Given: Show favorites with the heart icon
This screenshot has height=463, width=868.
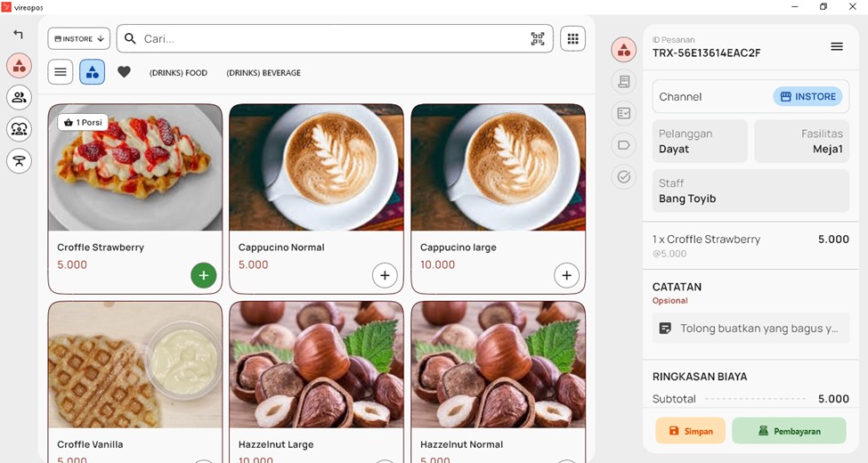Looking at the screenshot, I should click(124, 72).
